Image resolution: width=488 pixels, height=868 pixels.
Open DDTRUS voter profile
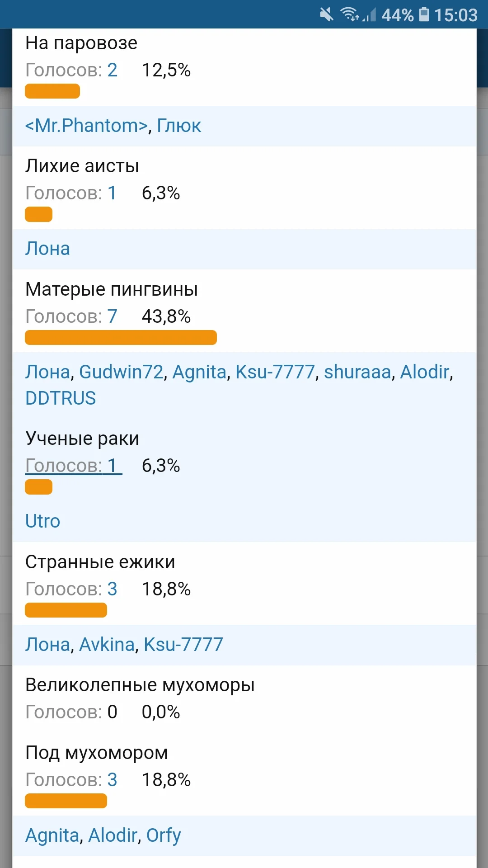point(61,398)
